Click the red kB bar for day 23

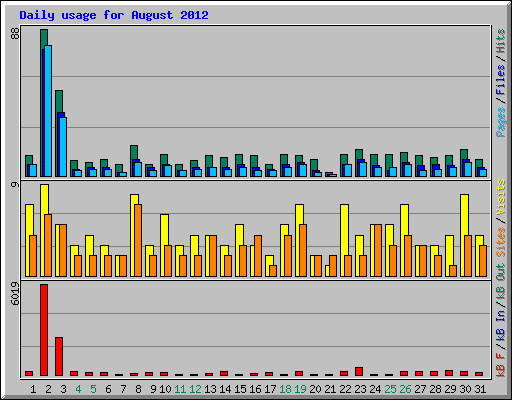(359, 371)
